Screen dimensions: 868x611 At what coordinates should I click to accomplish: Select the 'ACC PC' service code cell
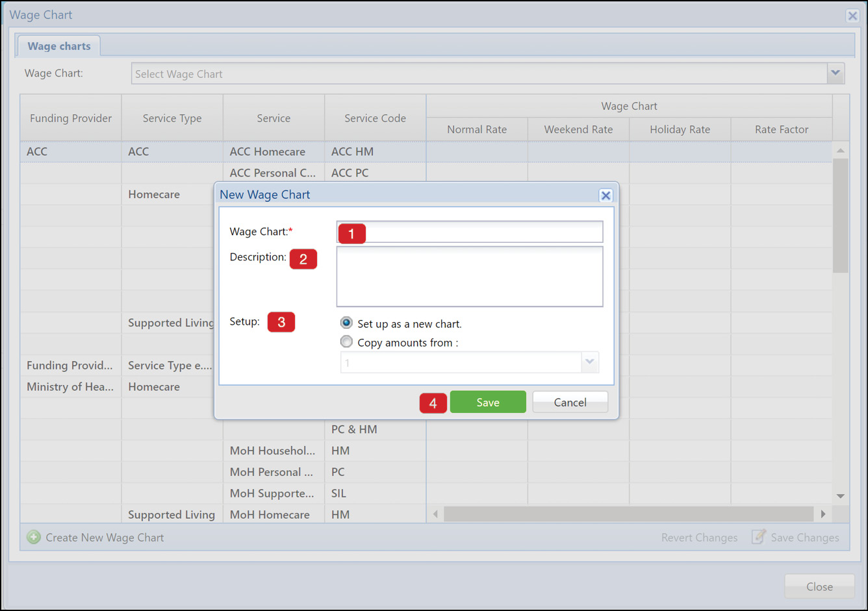(375, 173)
